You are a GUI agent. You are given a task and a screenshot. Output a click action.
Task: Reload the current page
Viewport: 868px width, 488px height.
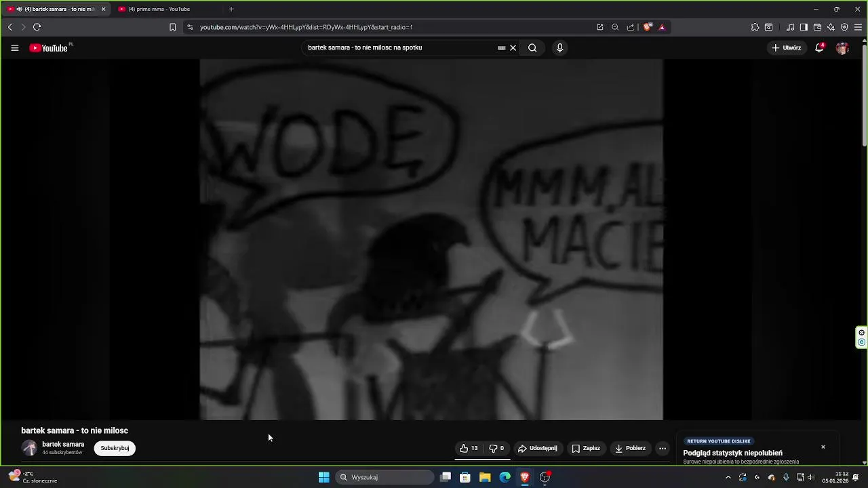37,27
